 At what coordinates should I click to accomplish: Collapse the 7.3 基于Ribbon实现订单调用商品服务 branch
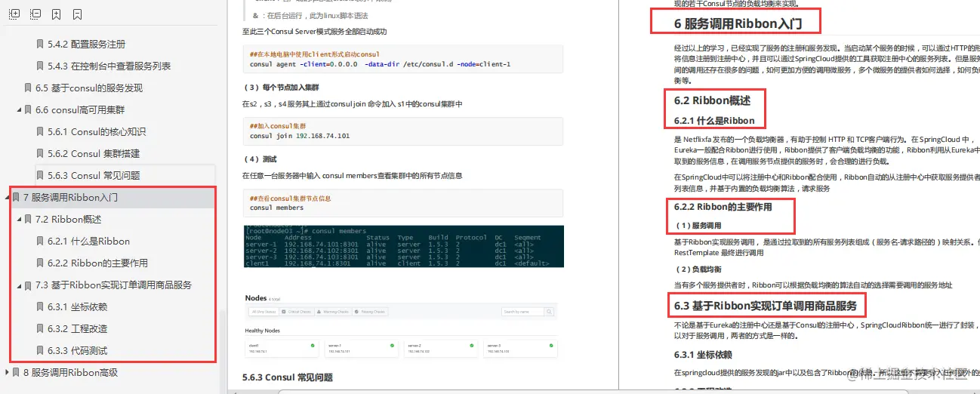(19, 285)
